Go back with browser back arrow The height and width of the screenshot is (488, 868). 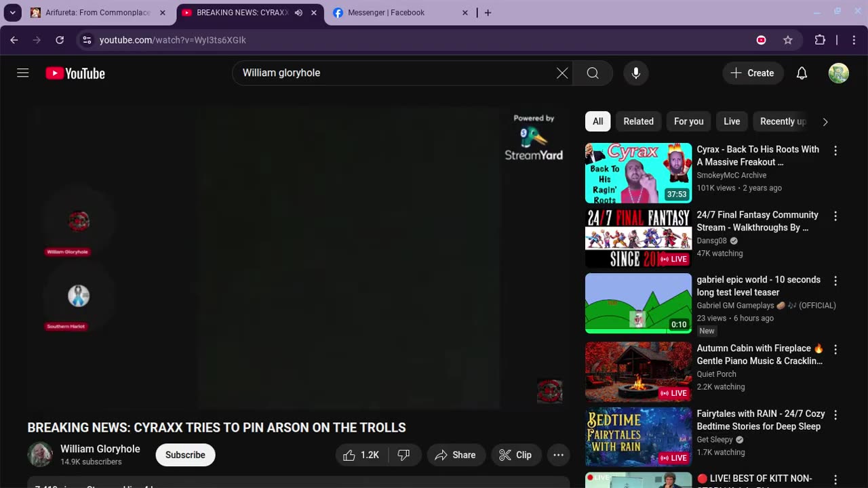click(x=14, y=40)
